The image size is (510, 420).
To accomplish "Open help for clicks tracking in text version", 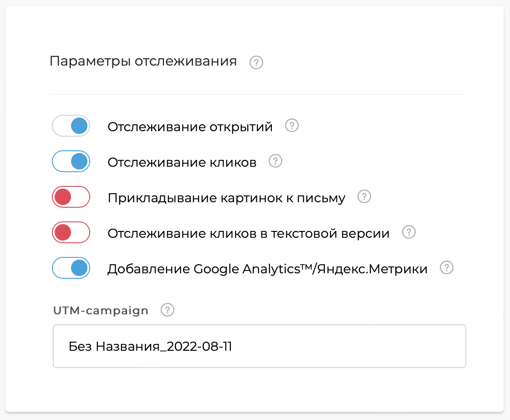I will click(408, 232).
